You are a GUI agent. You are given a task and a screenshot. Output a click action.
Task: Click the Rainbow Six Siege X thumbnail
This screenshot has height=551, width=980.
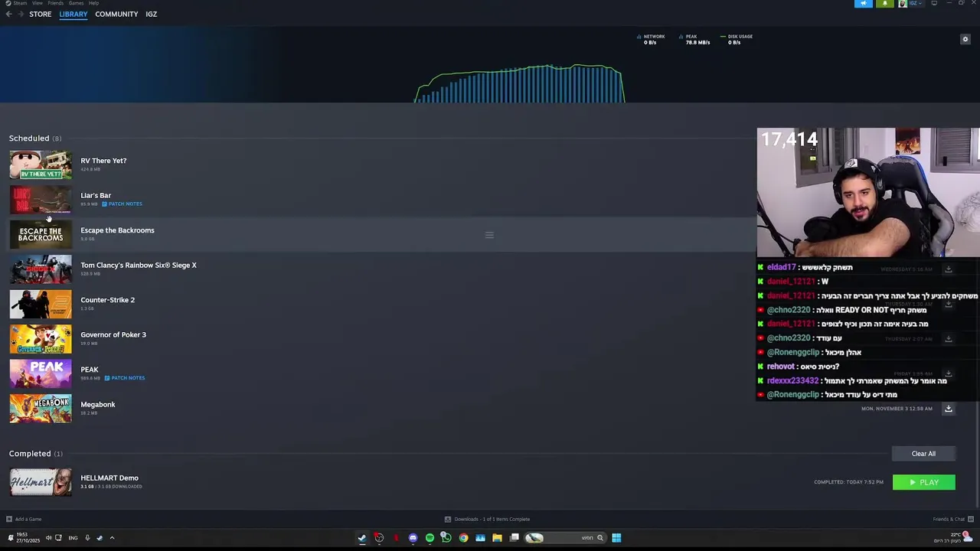tap(41, 269)
